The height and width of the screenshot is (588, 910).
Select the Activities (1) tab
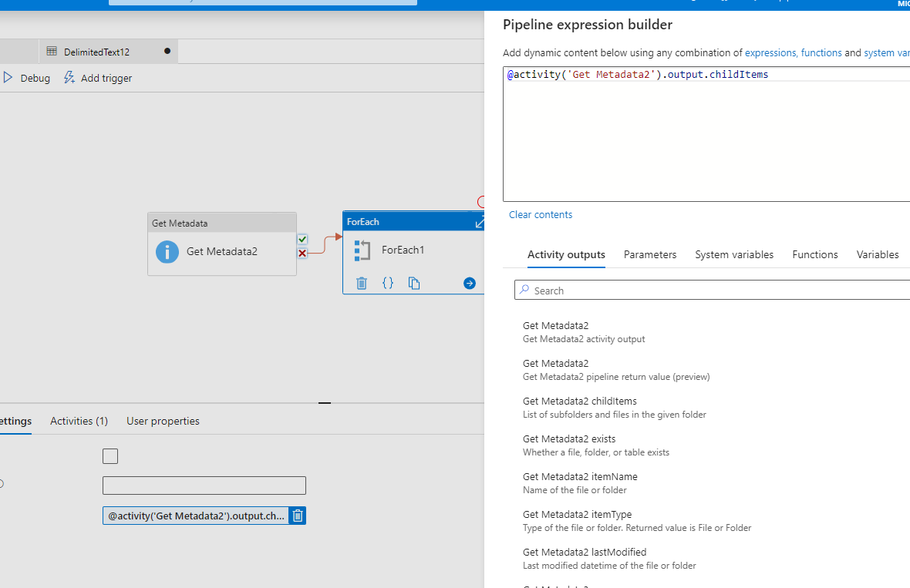click(x=79, y=421)
